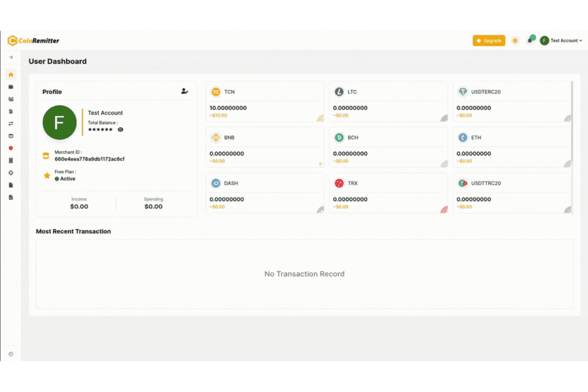The width and height of the screenshot is (588, 392).
Task: Open the BNB wallet card
Action: click(x=265, y=147)
